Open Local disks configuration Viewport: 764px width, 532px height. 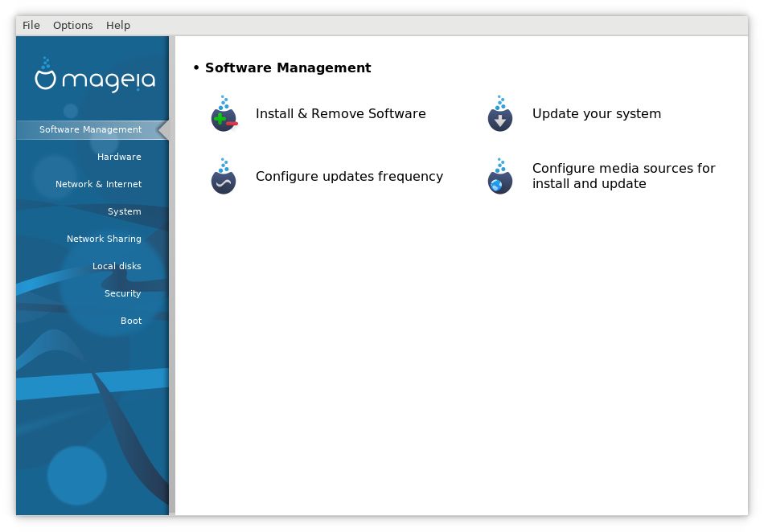pyautogui.click(x=117, y=266)
